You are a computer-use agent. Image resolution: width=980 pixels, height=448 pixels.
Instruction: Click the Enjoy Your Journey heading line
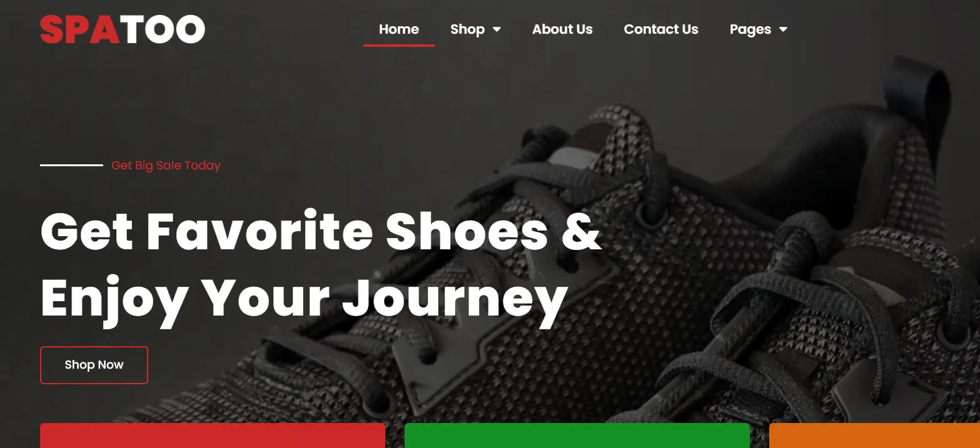(x=304, y=300)
